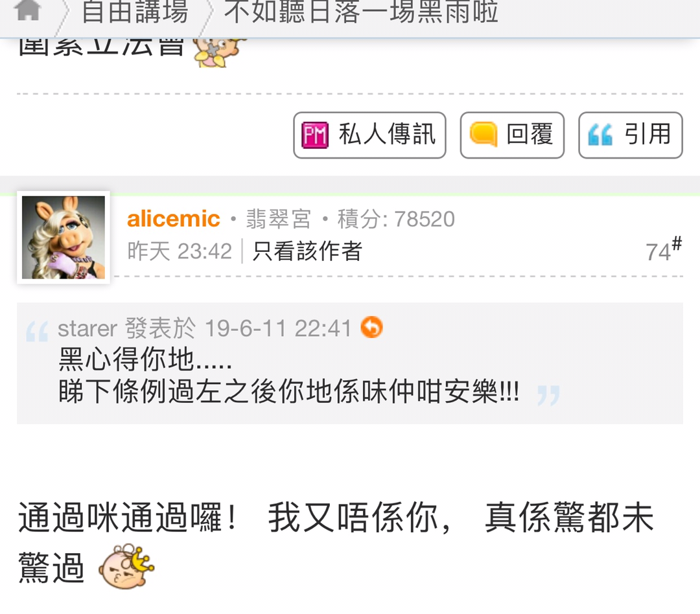Click the closing quote mark in quoted block
The height and width of the screenshot is (614, 700).
pyautogui.click(x=548, y=395)
